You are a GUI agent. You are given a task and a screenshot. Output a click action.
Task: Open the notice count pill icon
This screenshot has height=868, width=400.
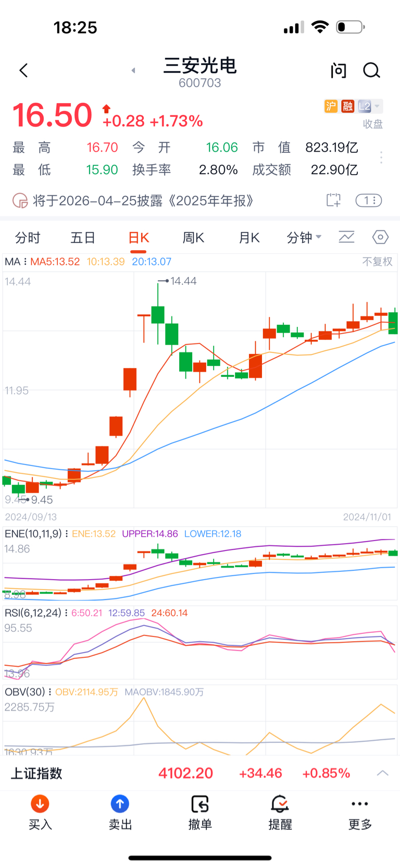pos(369,200)
